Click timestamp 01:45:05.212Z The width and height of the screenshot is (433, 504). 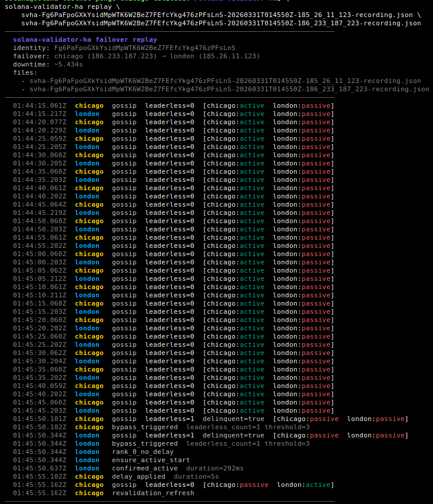pyautogui.click(x=39, y=278)
